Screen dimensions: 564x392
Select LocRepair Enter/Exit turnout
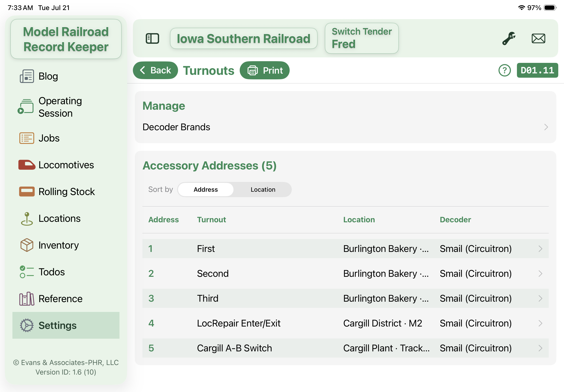point(239,323)
